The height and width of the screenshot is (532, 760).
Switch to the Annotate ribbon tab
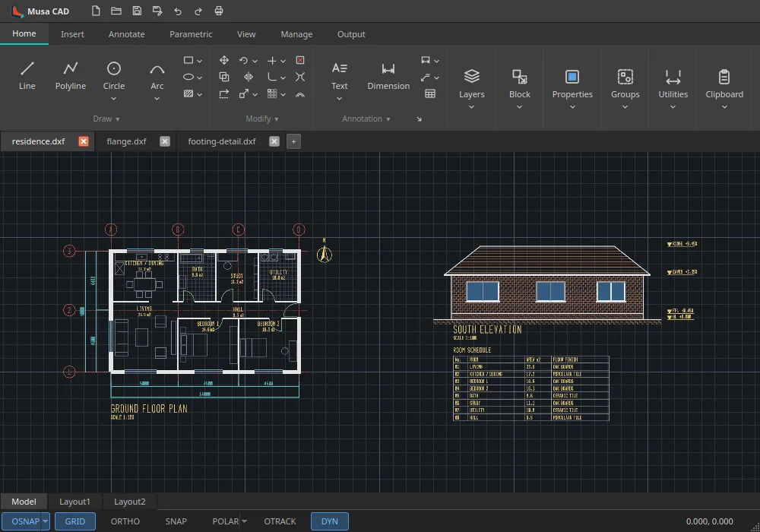point(126,34)
